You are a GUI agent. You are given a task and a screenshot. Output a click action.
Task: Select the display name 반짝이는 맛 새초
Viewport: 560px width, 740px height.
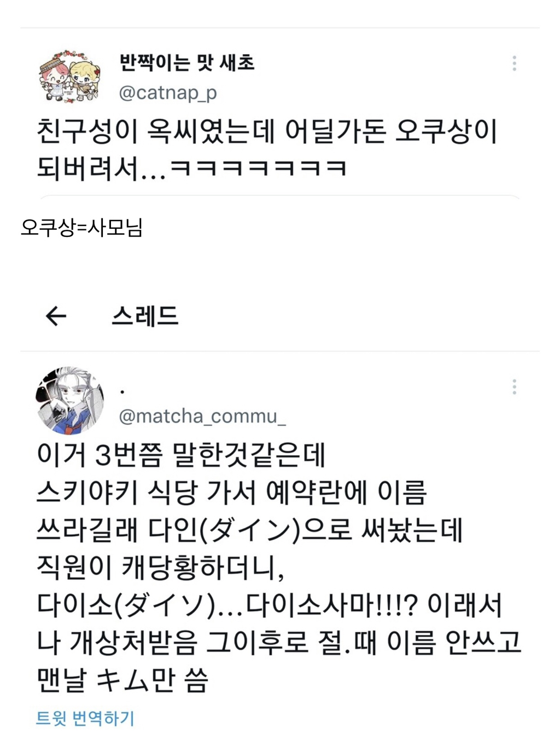tap(187, 63)
